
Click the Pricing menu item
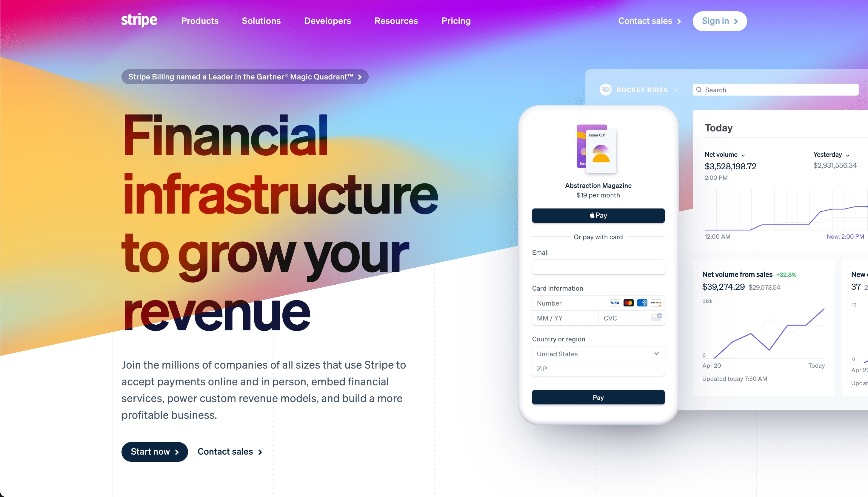[455, 20]
